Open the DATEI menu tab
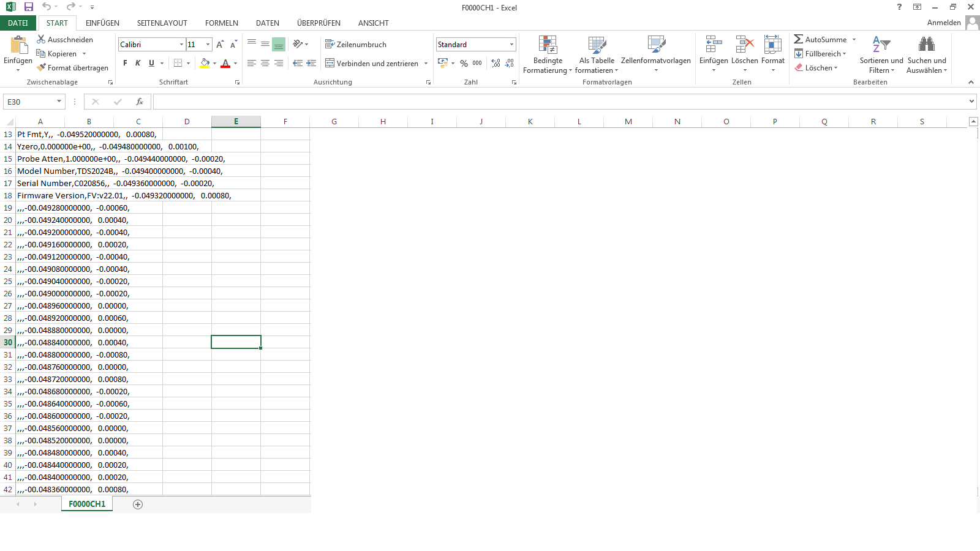Viewport: 980px width, 551px height. 18,23
